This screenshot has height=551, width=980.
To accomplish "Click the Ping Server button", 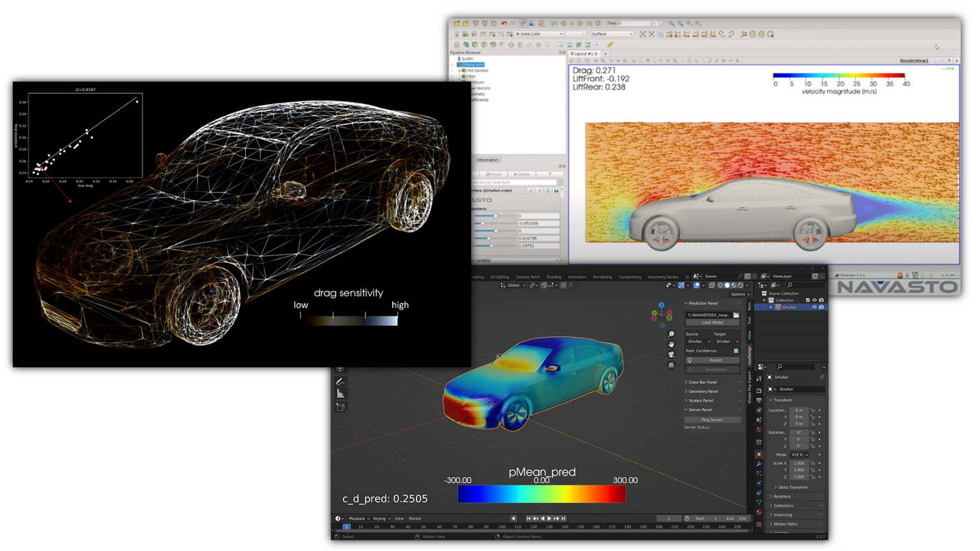I will click(x=712, y=420).
